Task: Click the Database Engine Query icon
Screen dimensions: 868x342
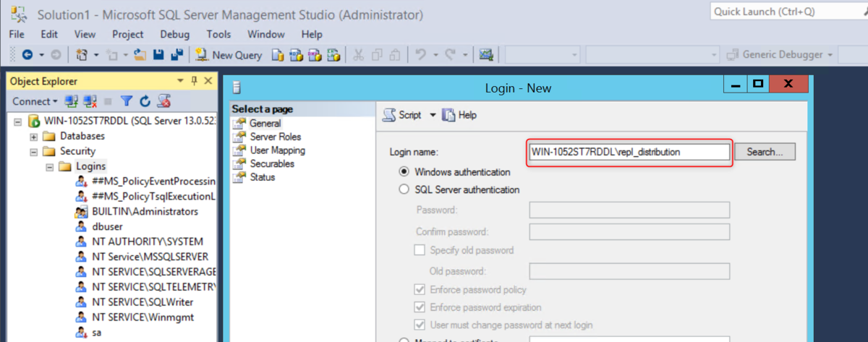Action: [278, 54]
